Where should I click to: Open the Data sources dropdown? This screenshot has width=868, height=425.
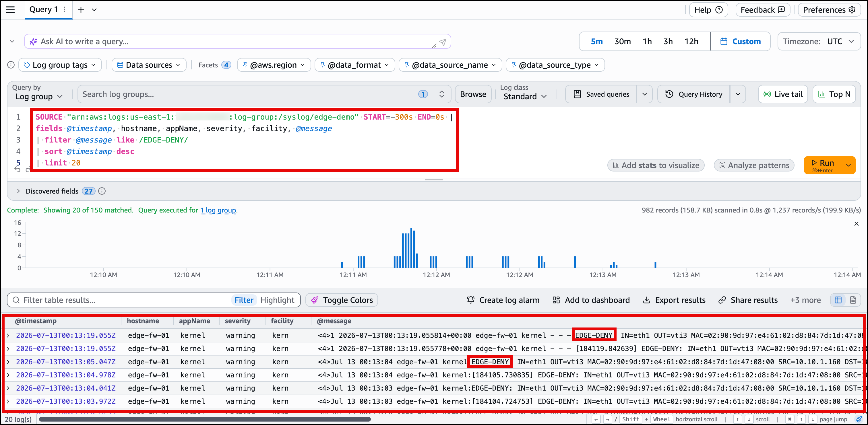tap(149, 65)
